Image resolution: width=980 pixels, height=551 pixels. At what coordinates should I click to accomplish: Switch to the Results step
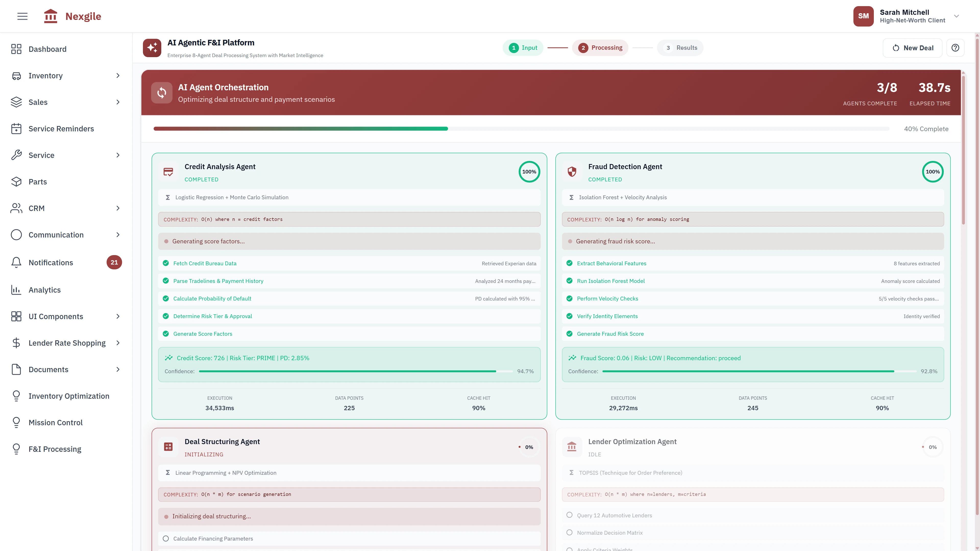(680, 47)
